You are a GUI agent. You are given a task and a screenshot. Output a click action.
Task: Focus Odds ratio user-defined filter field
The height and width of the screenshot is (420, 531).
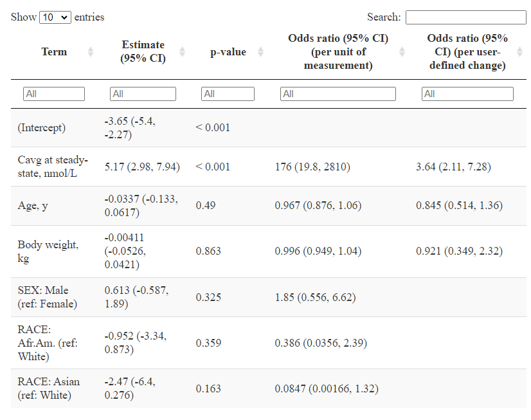click(467, 94)
